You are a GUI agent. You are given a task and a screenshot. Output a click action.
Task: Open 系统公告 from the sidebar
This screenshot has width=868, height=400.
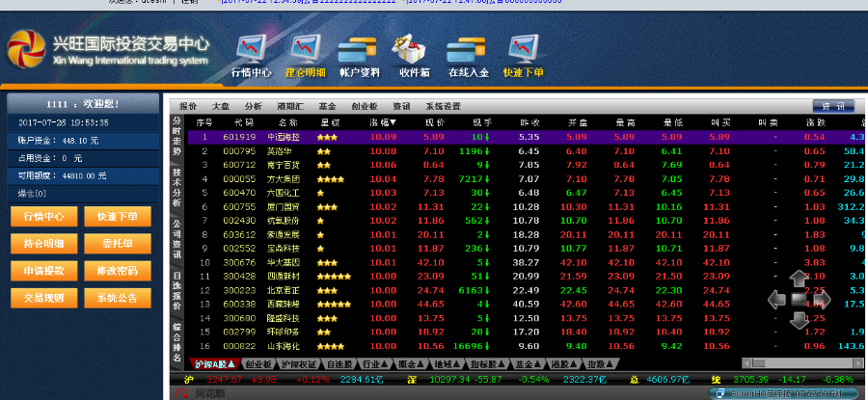118,298
